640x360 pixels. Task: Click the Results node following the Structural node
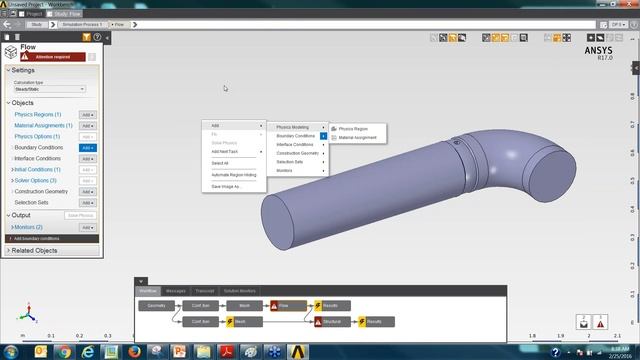tap(376, 322)
